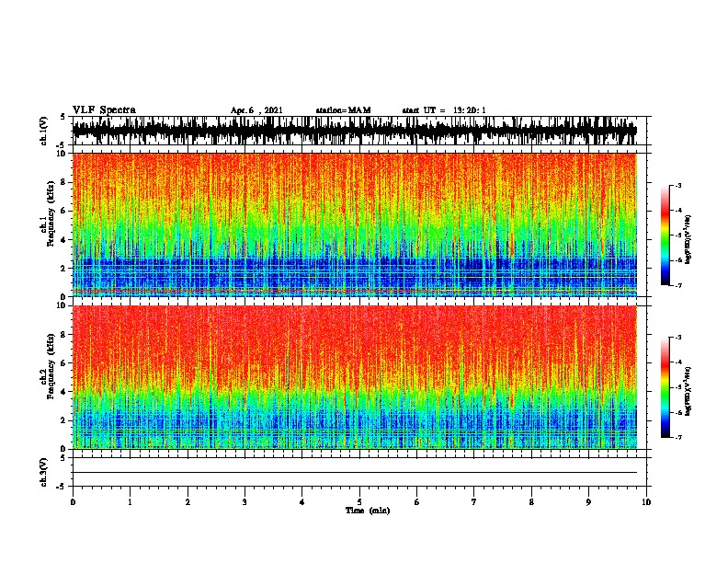Click the 8 kHz tick label on ch.1 axis
The width and height of the screenshot is (728, 563).
coord(63,182)
